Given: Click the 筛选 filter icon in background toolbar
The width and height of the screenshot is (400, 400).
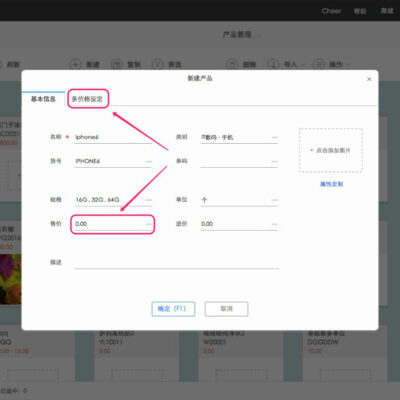Looking at the screenshot, I should [158, 64].
